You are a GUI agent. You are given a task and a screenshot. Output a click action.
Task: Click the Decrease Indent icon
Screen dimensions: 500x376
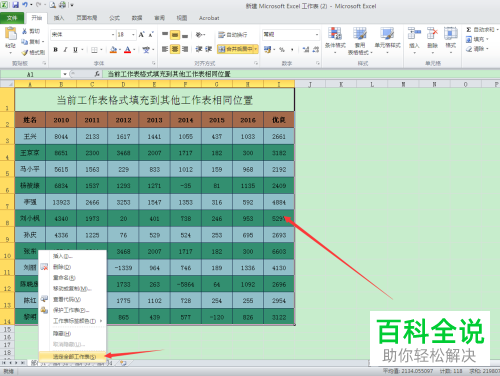[199, 49]
